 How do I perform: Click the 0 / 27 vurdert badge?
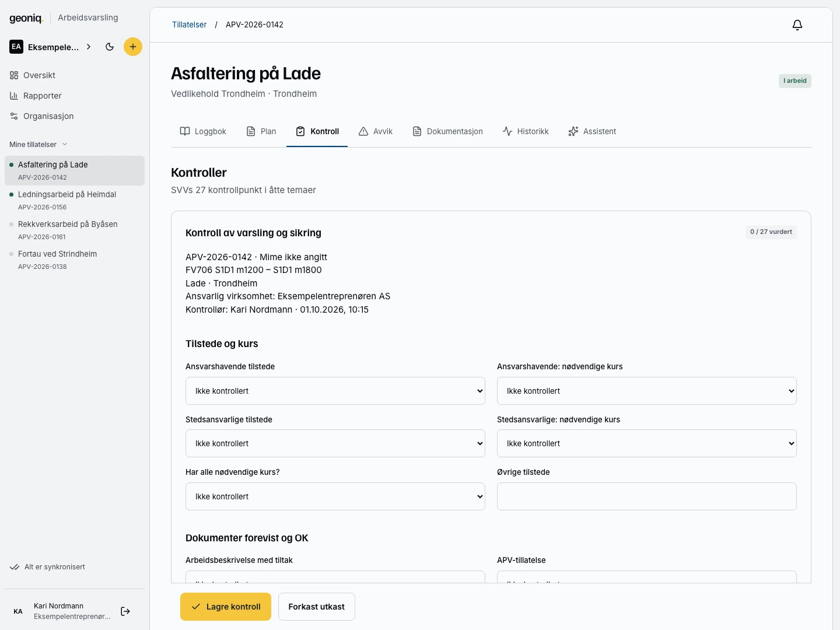[771, 232]
